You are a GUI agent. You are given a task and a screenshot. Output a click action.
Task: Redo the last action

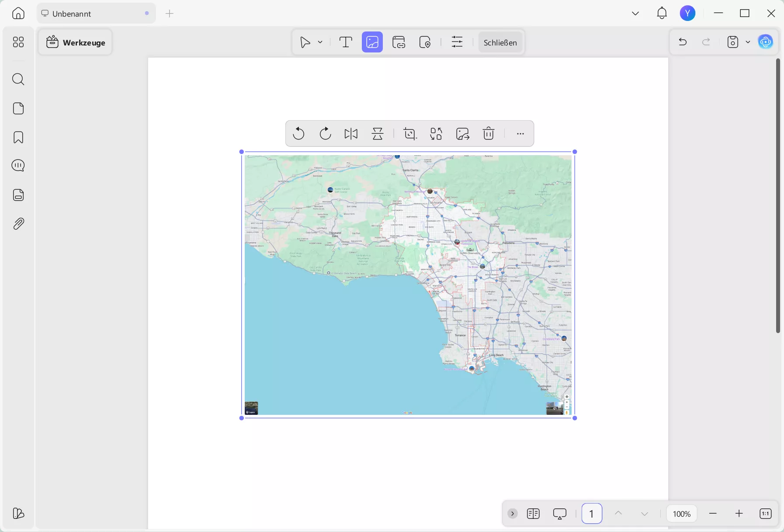(706, 42)
